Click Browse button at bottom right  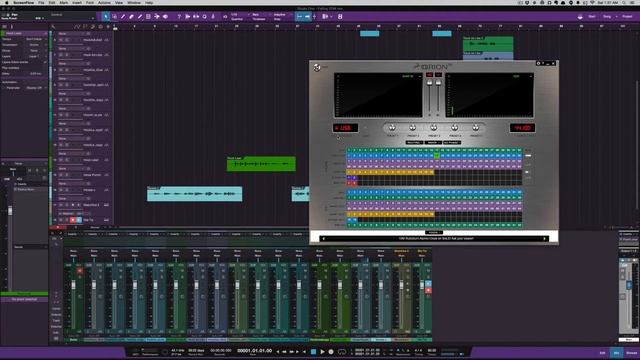point(631,353)
